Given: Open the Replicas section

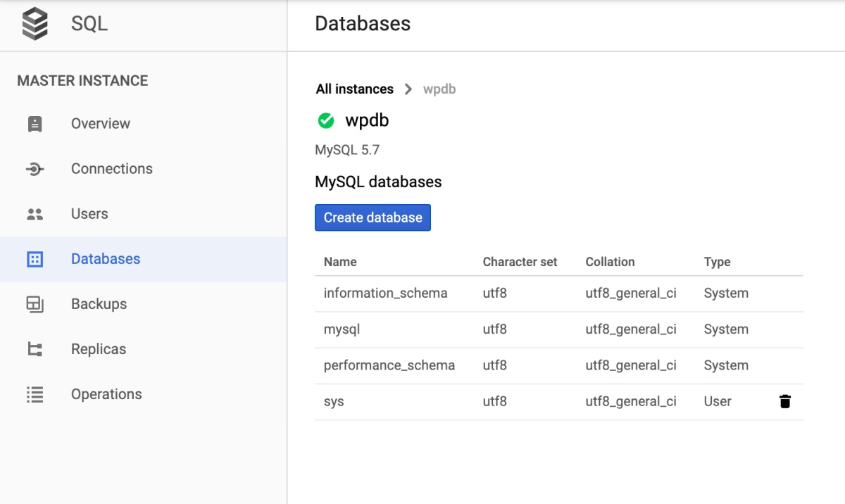Looking at the screenshot, I should click(98, 348).
